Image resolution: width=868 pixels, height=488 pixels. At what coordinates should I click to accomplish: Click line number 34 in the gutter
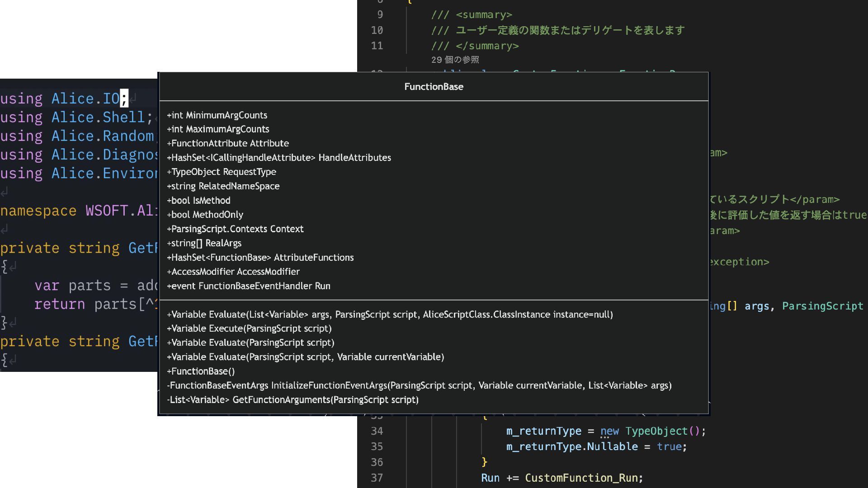tap(377, 431)
